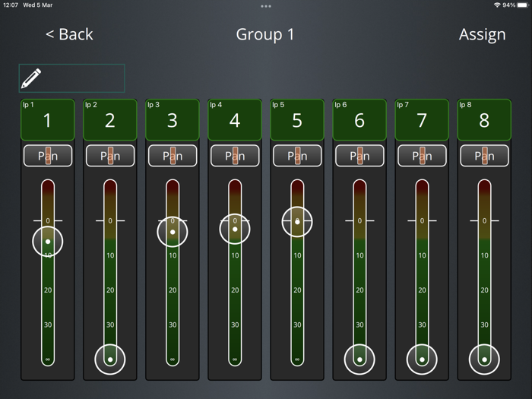Image resolution: width=532 pixels, height=399 pixels.
Task: Grab channel 2 fader knob at bottom
Action: tap(110, 359)
